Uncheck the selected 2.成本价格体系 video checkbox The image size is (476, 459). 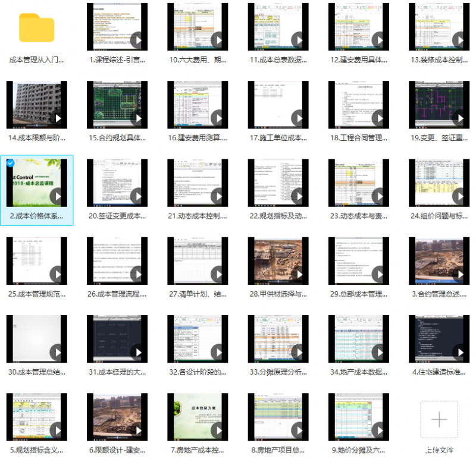click(11, 163)
